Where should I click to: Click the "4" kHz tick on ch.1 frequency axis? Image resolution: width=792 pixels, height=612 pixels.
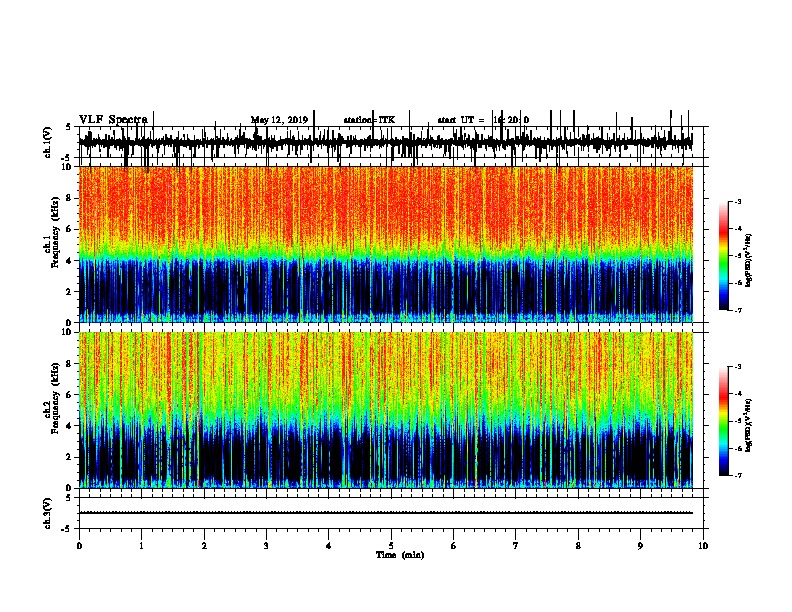coord(70,261)
